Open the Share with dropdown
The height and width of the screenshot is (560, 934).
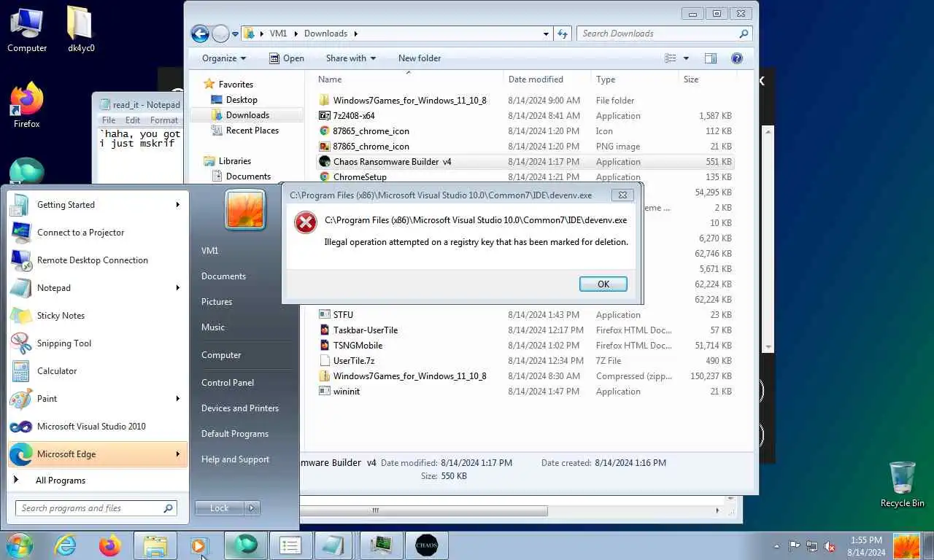point(351,58)
